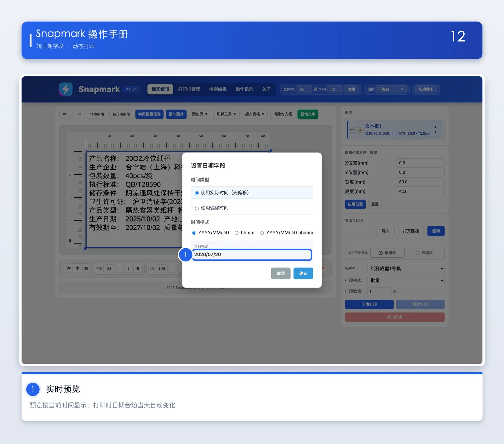Click 确认 in the date field dialog
504x444 pixels.
tap(303, 273)
